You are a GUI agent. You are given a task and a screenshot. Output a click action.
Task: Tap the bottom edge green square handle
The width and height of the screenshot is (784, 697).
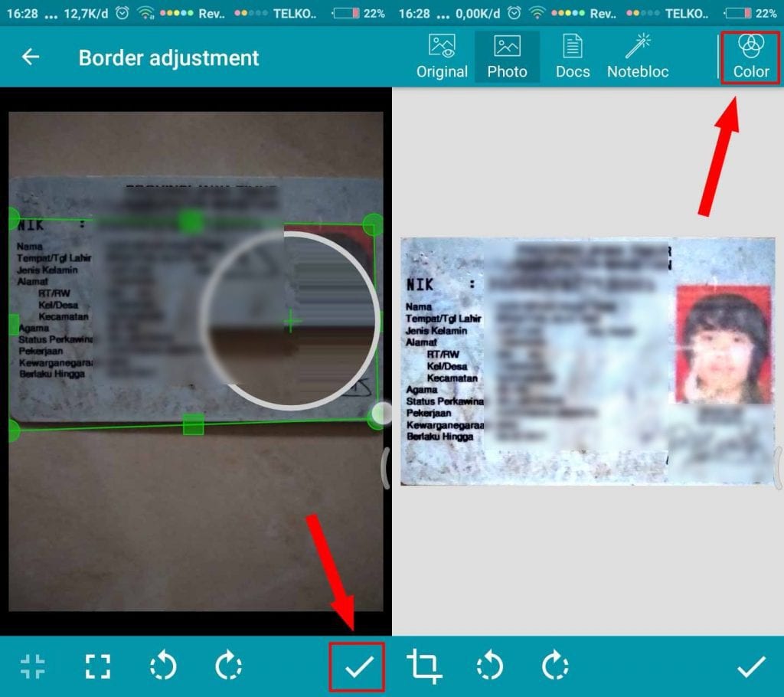193,424
